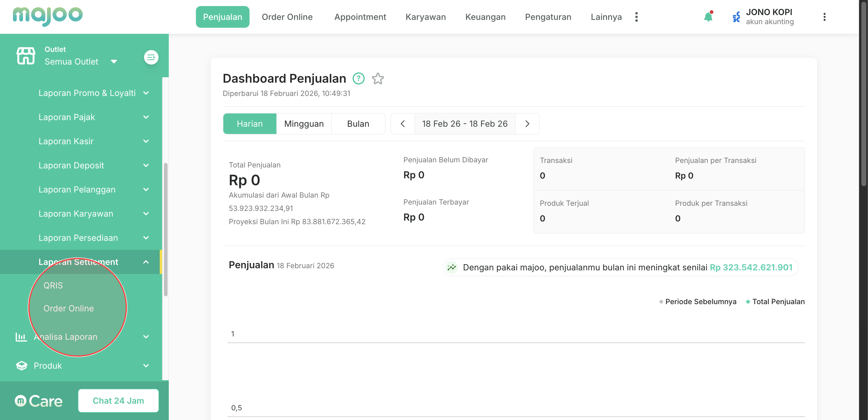Click Chat 24 Jam button

[118, 400]
